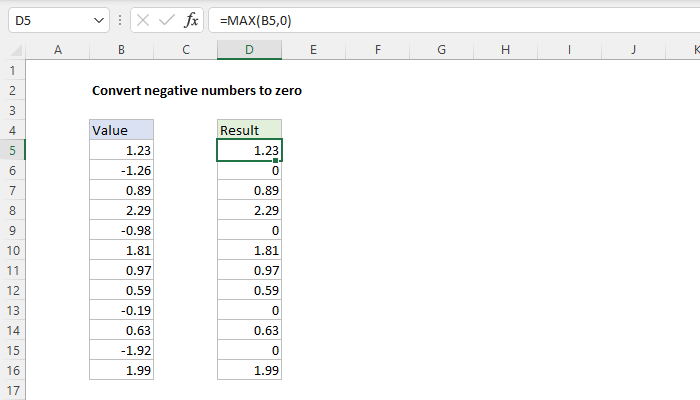Image resolution: width=700 pixels, height=400 pixels.
Task: Select column B header
Action: point(121,50)
